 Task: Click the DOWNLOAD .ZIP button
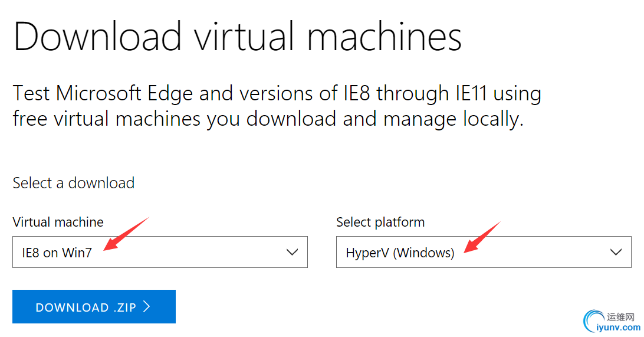coord(94,306)
